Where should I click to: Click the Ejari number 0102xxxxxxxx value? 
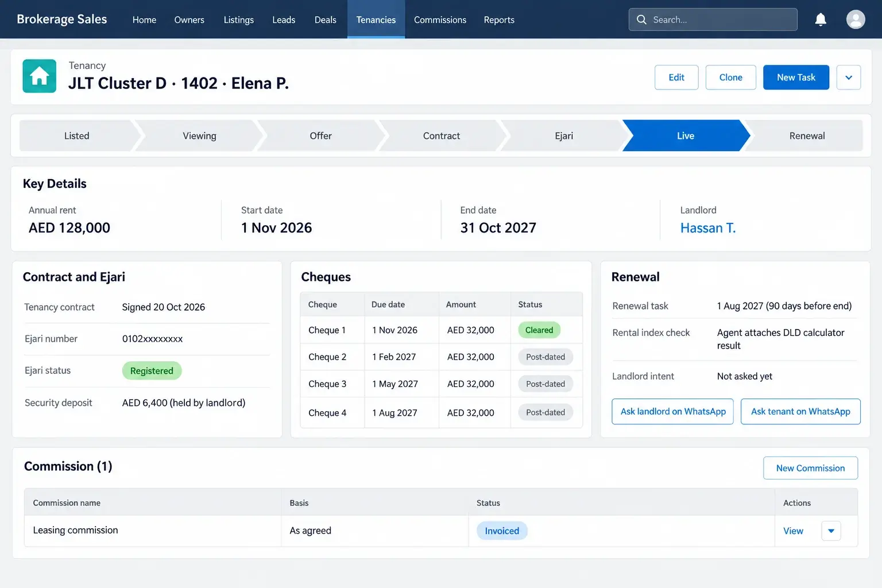click(152, 339)
